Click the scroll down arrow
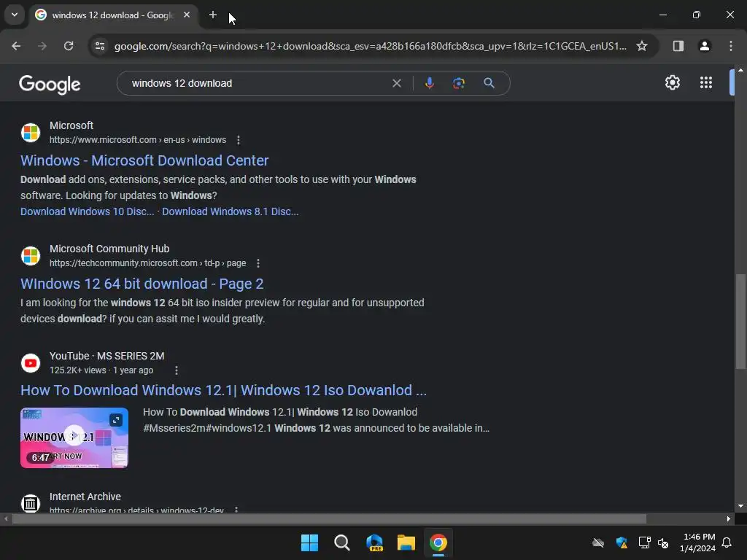The width and height of the screenshot is (747, 560). tap(740, 506)
